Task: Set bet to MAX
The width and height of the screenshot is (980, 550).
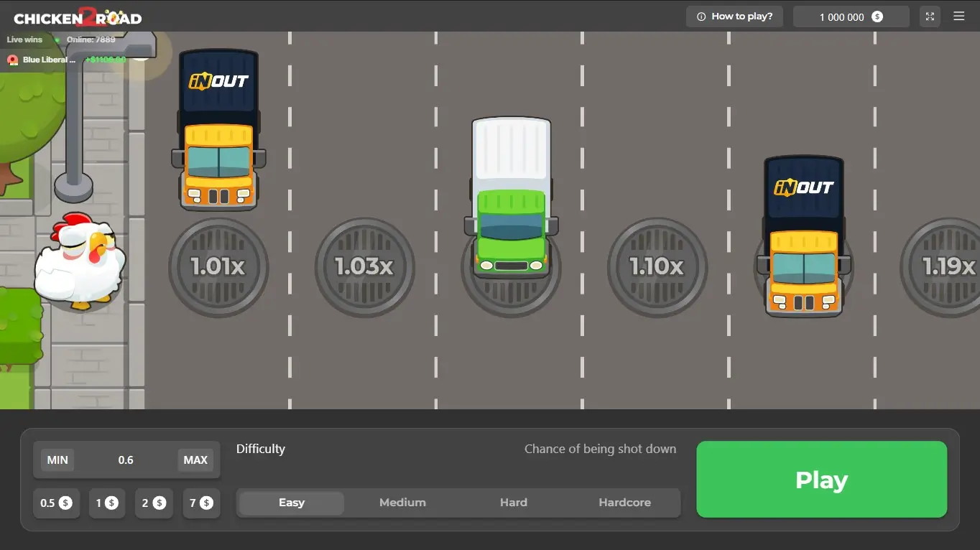Action: pyautogui.click(x=195, y=460)
